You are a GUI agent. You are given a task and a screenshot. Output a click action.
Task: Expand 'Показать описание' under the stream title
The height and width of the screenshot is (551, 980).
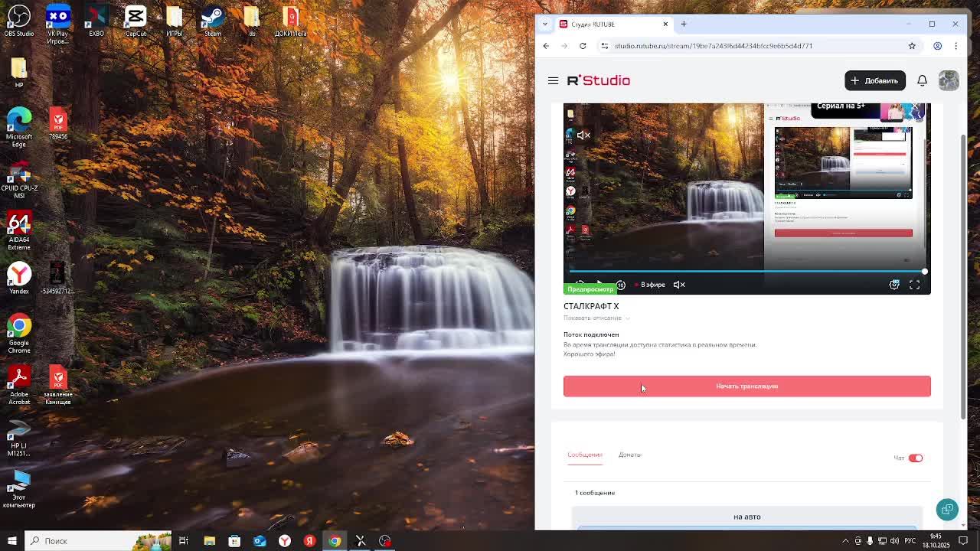coord(596,318)
